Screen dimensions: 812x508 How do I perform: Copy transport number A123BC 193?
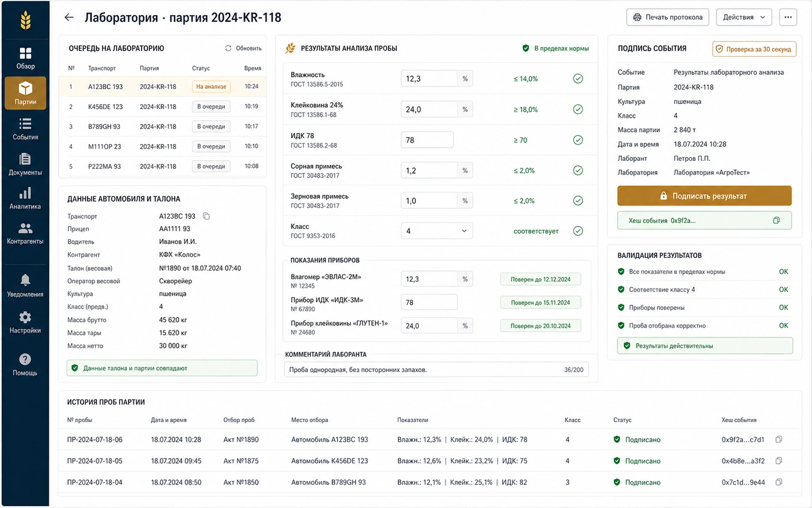coord(206,216)
